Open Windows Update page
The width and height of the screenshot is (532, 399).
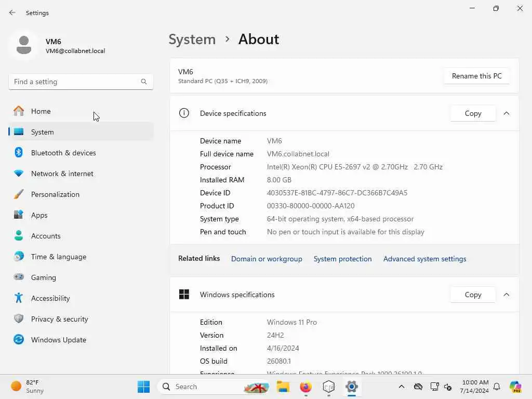[81, 340]
